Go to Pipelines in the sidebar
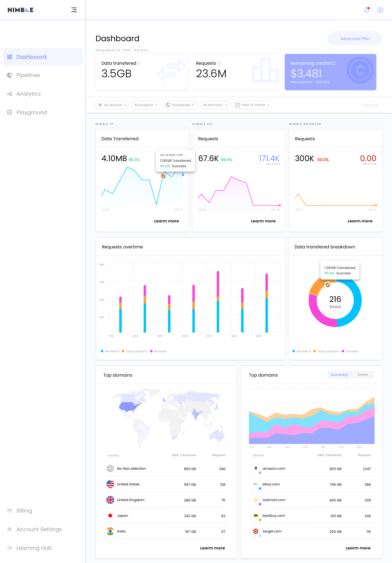 point(28,75)
